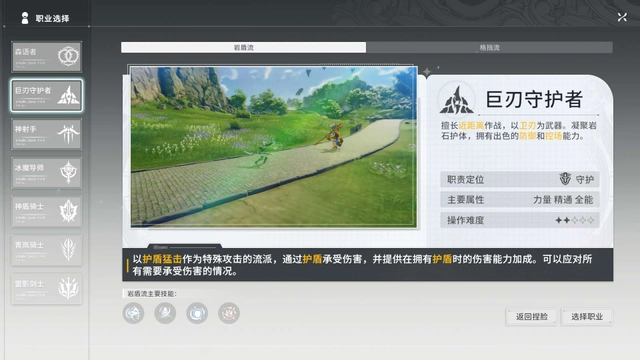
Task: Click the class preview video
Action: pyautogui.click(x=274, y=147)
